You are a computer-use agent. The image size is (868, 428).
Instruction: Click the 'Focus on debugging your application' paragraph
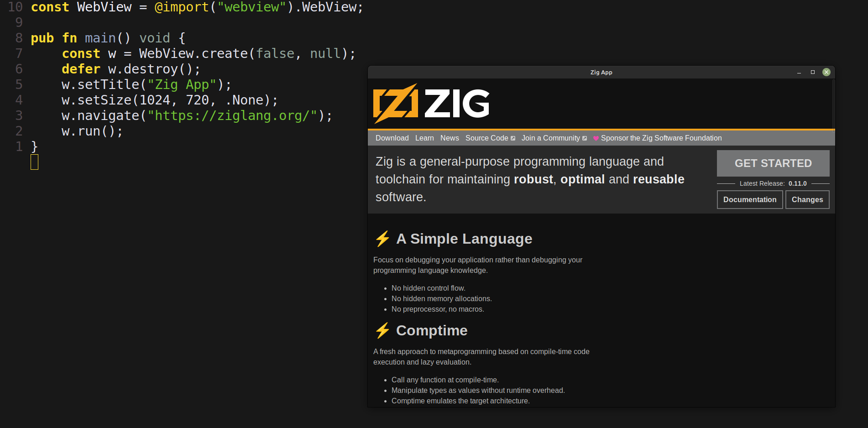coord(478,265)
